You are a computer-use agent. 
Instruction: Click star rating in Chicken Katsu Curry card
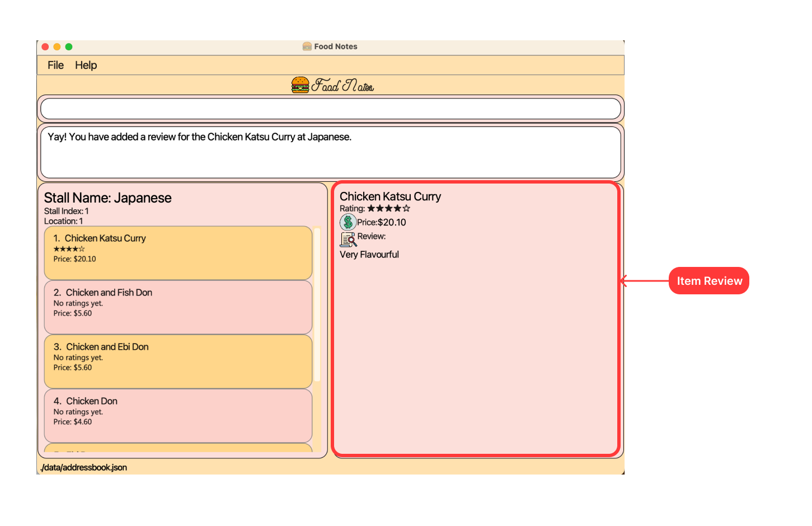[69, 249]
